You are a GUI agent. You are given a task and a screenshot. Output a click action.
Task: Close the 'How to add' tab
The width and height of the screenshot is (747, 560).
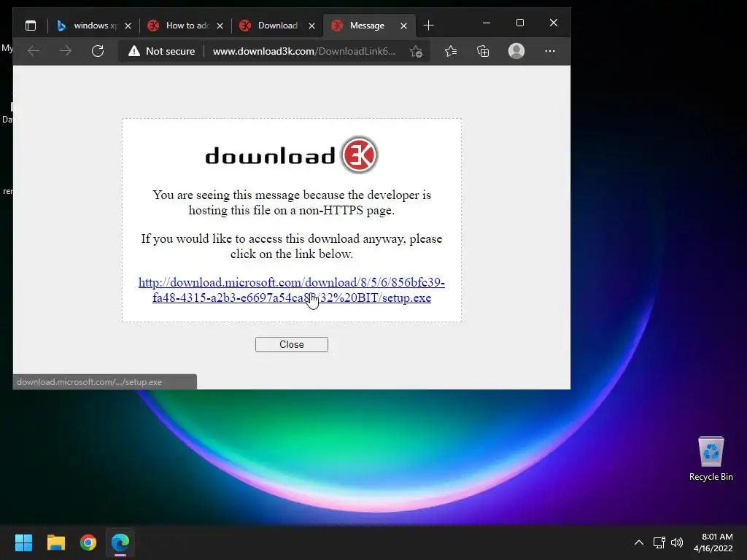click(x=220, y=26)
